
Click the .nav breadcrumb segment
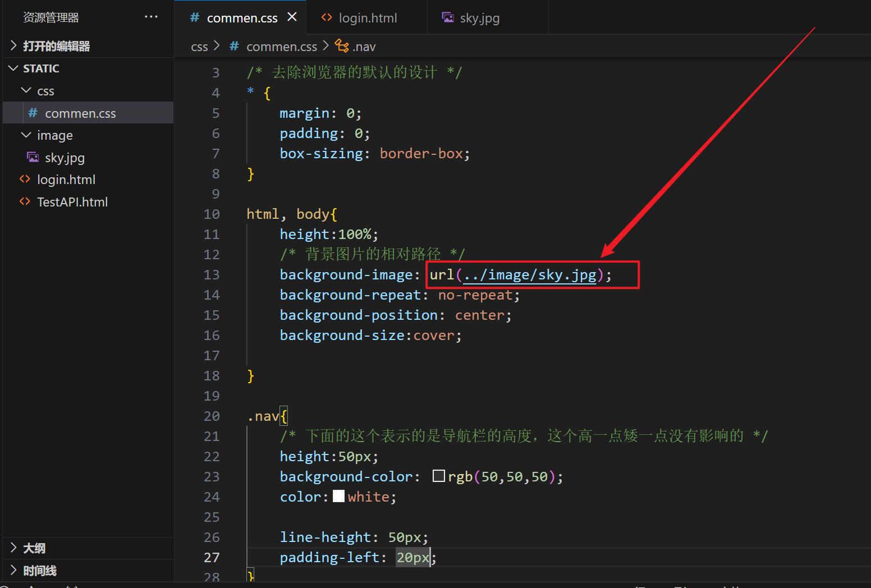click(x=364, y=47)
